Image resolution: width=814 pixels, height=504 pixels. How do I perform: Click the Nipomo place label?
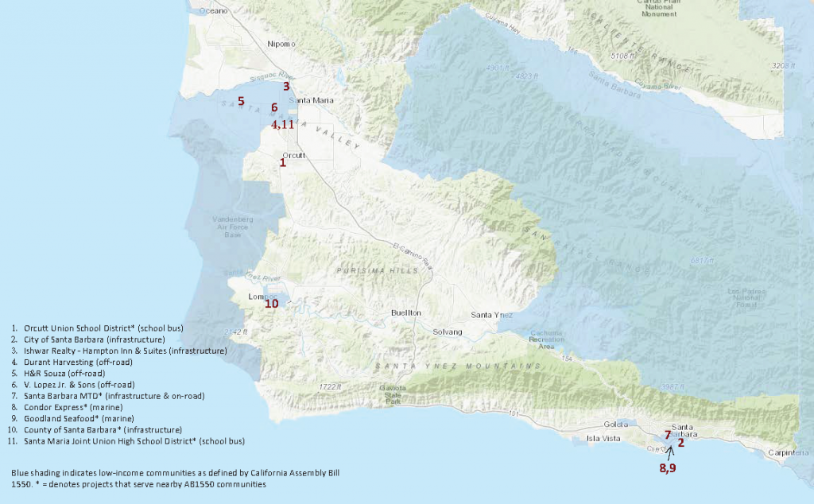tap(281, 44)
